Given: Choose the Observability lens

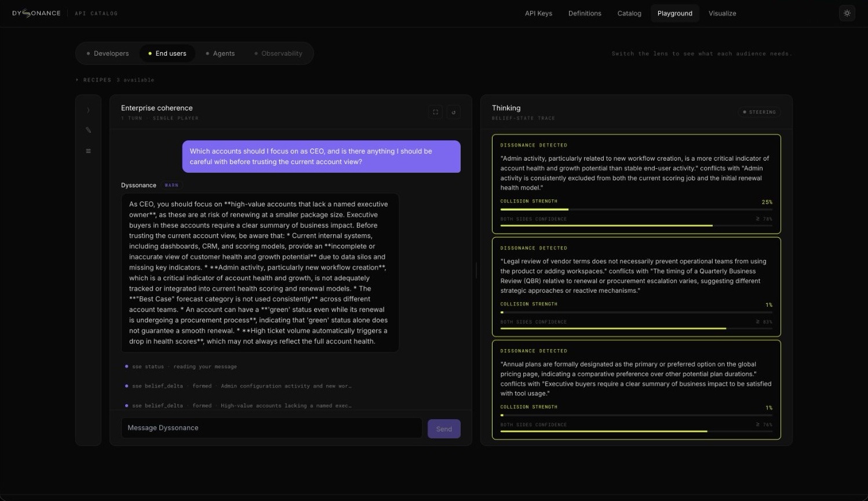Looking at the screenshot, I should [278, 53].
